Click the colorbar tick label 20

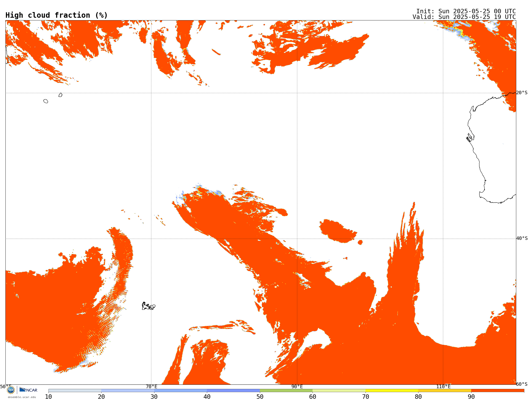[x=101, y=397]
